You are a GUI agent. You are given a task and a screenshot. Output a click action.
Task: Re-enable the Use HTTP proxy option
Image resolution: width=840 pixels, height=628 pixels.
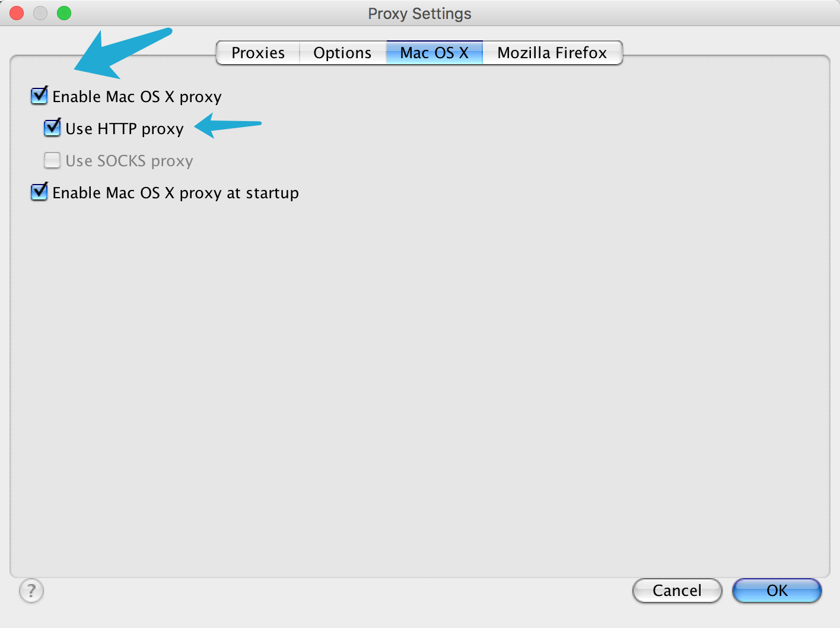point(52,128)
